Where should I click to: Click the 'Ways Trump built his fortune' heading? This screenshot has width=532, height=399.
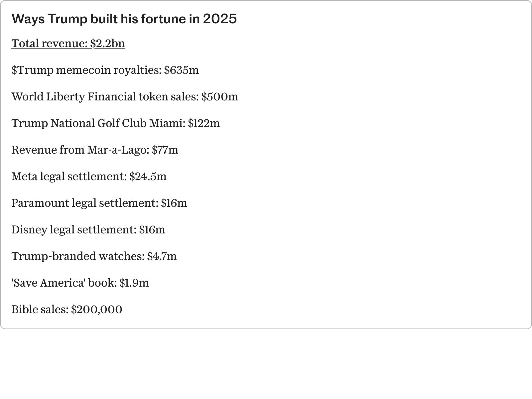click(x=124, y=19)
